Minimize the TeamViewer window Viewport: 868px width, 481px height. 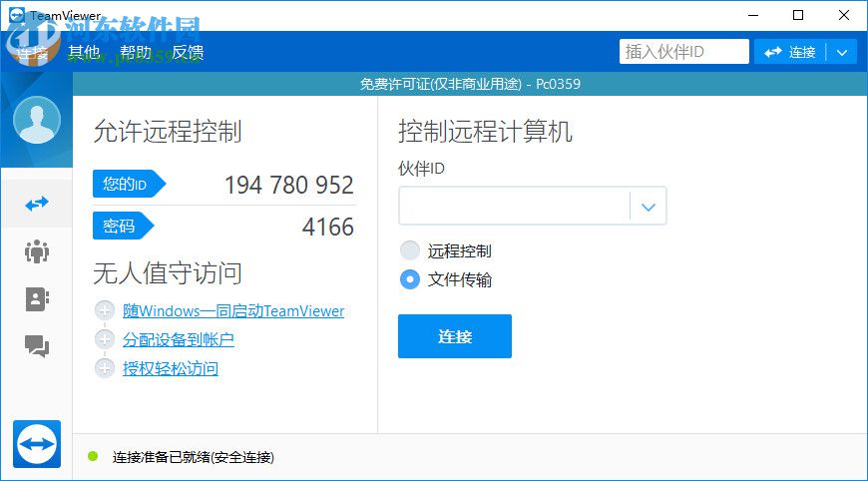coord(753,16)
